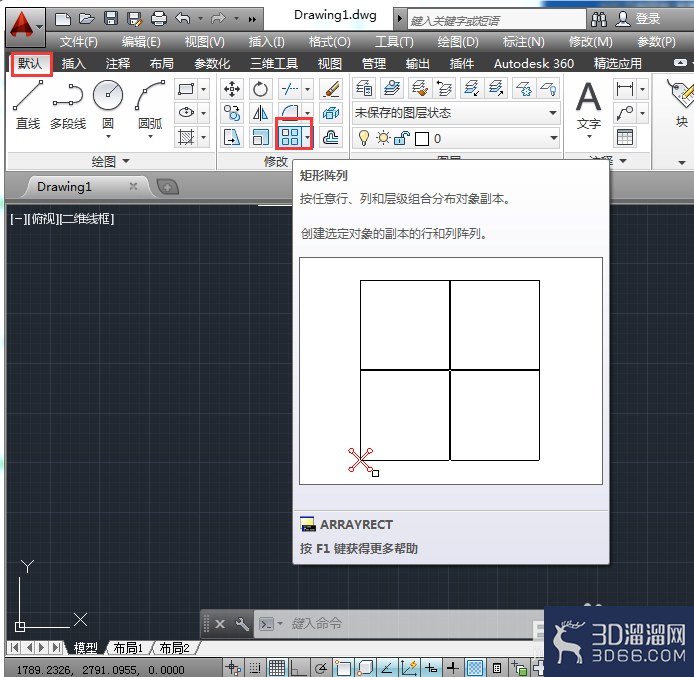694x677 pixels.
Task: Toggle the layer lightbulb on/off icon
Action: 364,138
